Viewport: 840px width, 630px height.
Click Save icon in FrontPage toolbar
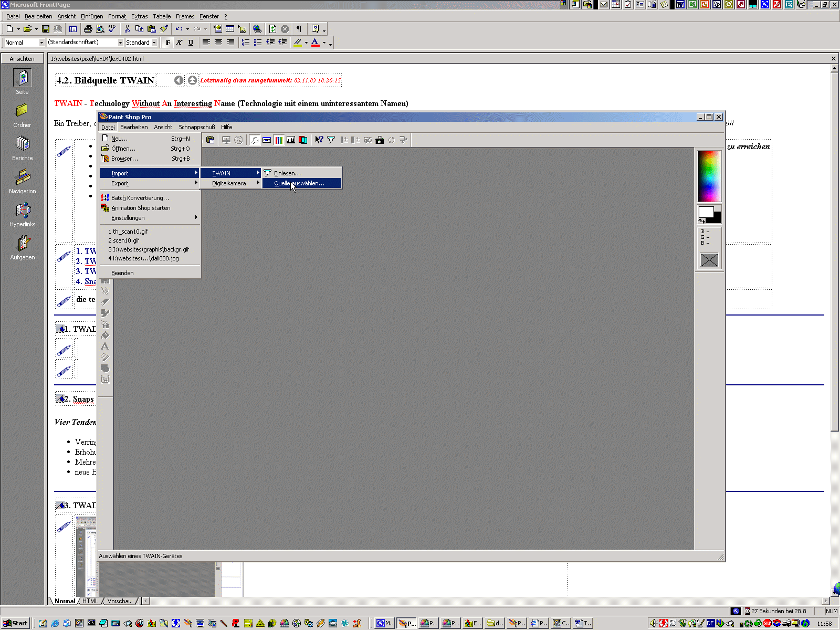pos(46,29)
